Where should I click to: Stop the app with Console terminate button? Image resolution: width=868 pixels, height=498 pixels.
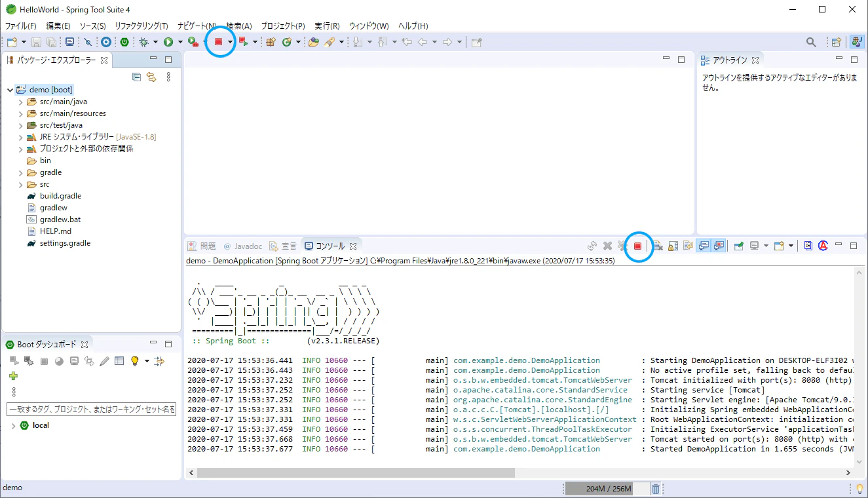point(637,246)
